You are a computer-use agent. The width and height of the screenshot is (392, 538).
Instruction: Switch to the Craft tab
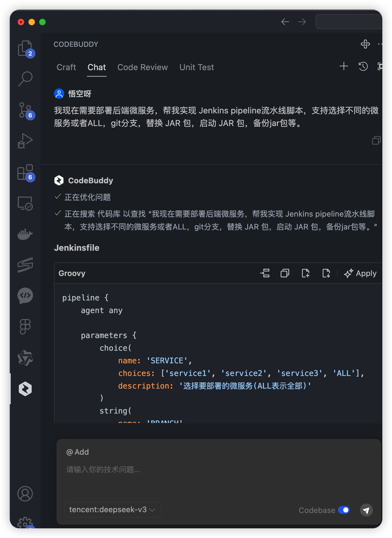point(66,67)
